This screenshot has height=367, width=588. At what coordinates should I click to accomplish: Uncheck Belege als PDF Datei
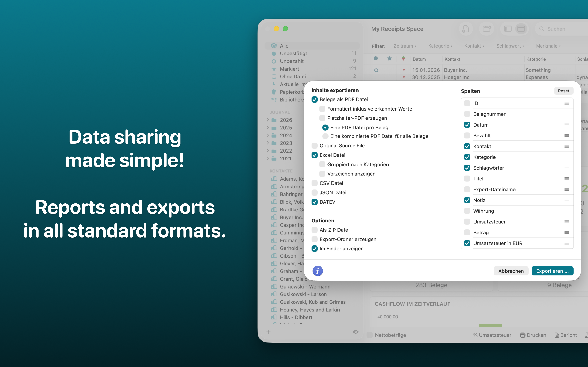[315, 99]
